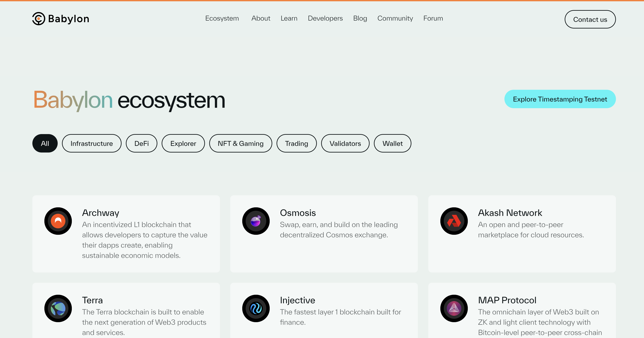644x338 pixels.
Task: Click the Contact us button
Action: tap(590, 19)
